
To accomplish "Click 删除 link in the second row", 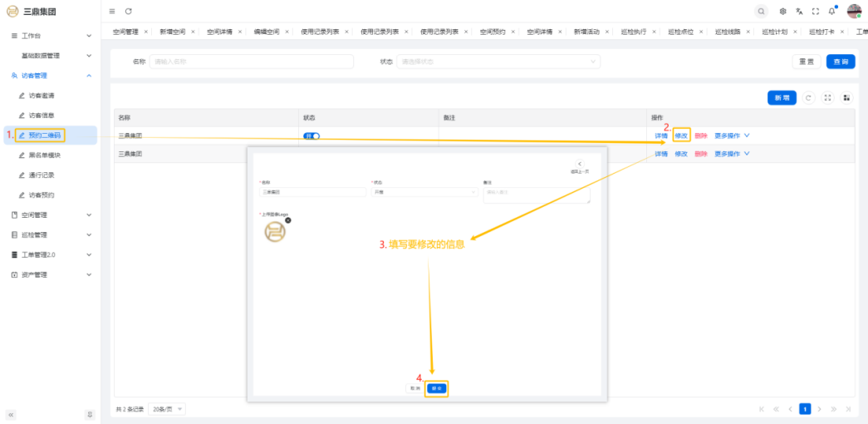I will pos(701,154).
